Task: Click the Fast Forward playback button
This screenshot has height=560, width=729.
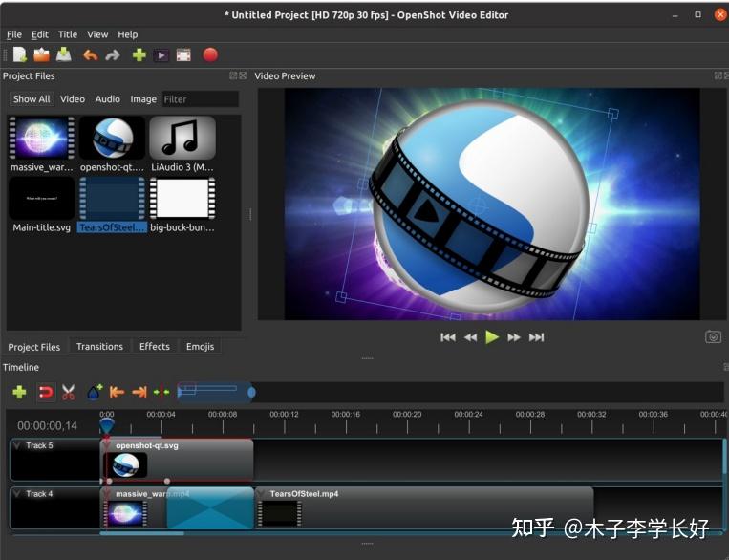Action: coord(514,337)
